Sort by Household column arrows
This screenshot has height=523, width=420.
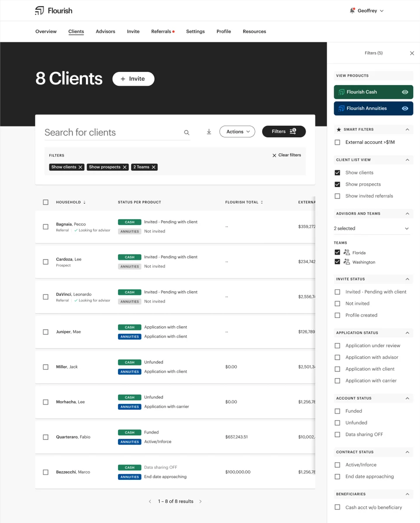click(85, 202)
